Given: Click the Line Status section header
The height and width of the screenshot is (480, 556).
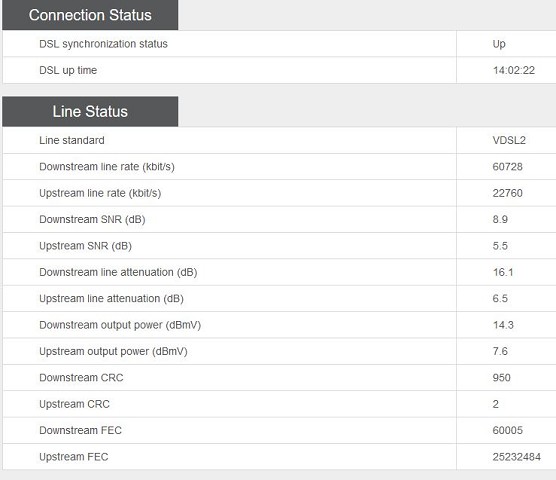Looking at the screenshot, I should (90, 111).
